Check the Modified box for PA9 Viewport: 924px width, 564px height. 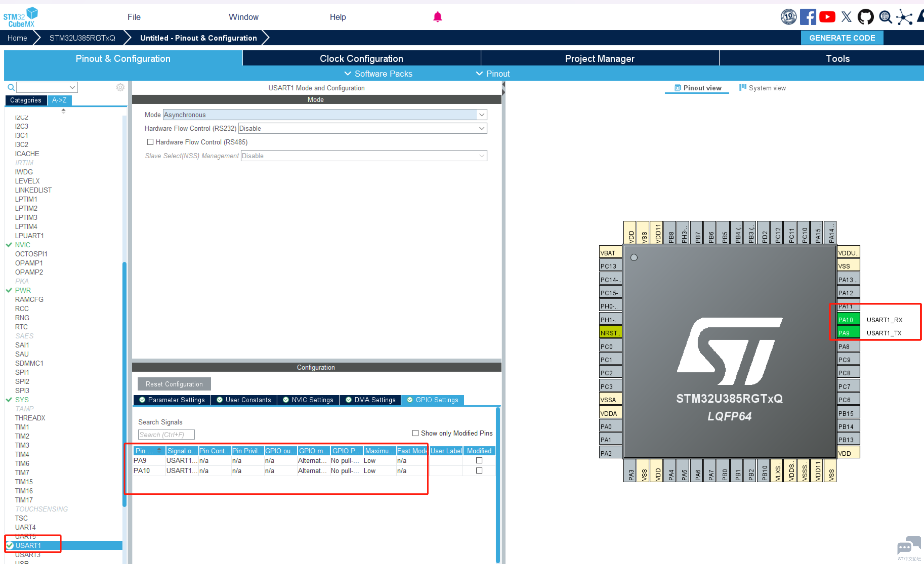click(479, 460)
